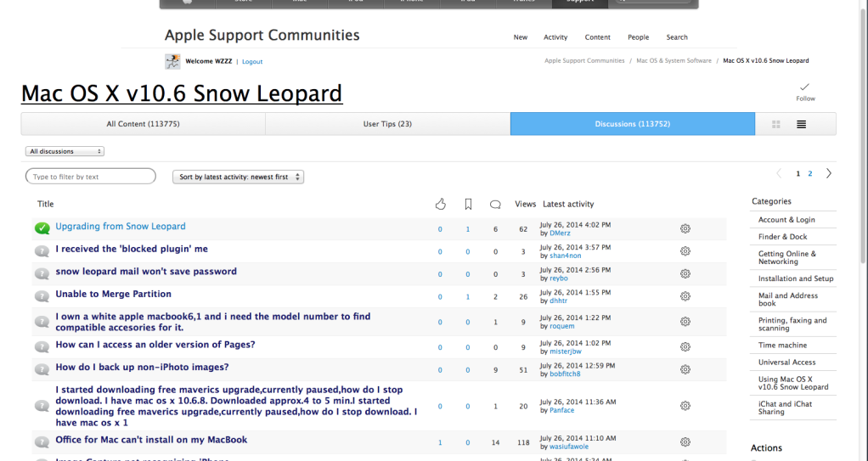The image size is (868, 461).
Task: Click the Type to filter by text field
Action: point(91,177)
